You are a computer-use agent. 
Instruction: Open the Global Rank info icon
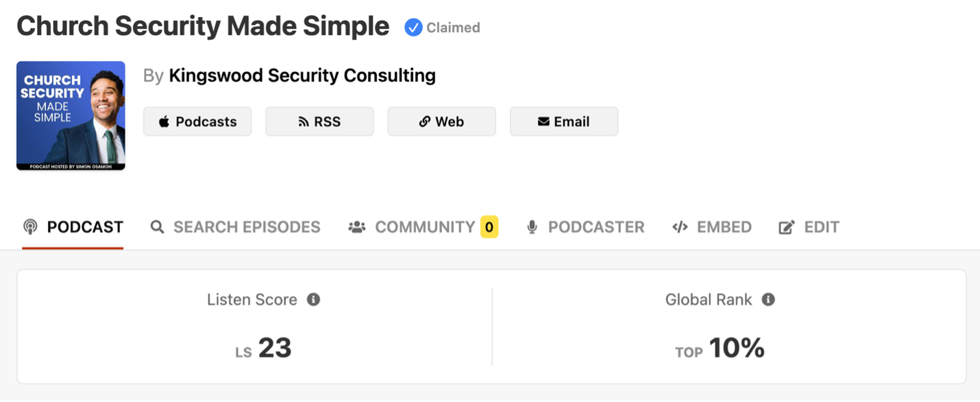point(768,300)
